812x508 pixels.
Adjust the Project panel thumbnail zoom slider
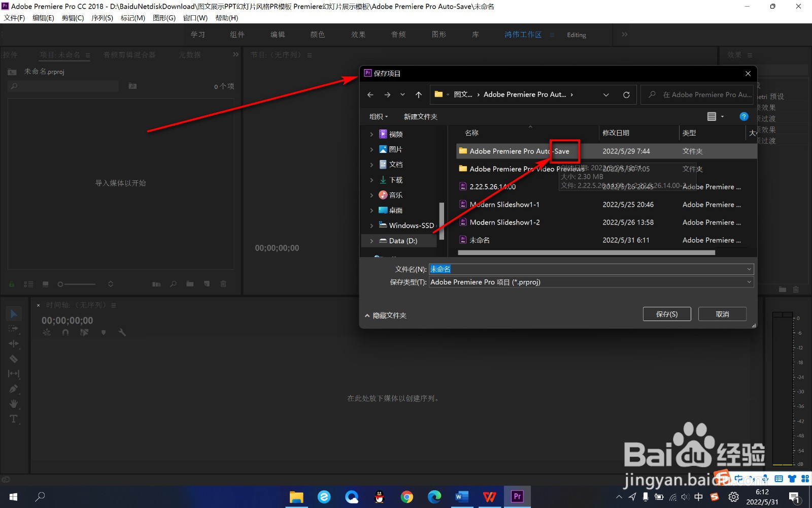click(76, 284)
